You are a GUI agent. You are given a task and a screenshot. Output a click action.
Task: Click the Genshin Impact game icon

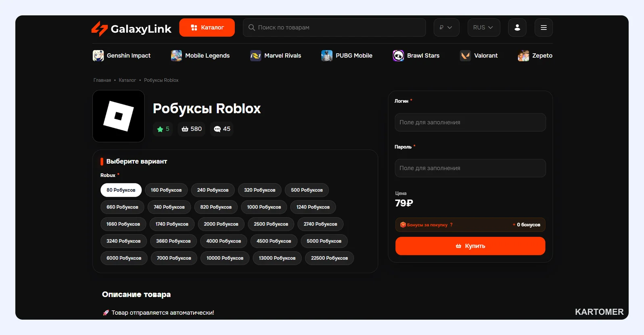pos(98,56)
